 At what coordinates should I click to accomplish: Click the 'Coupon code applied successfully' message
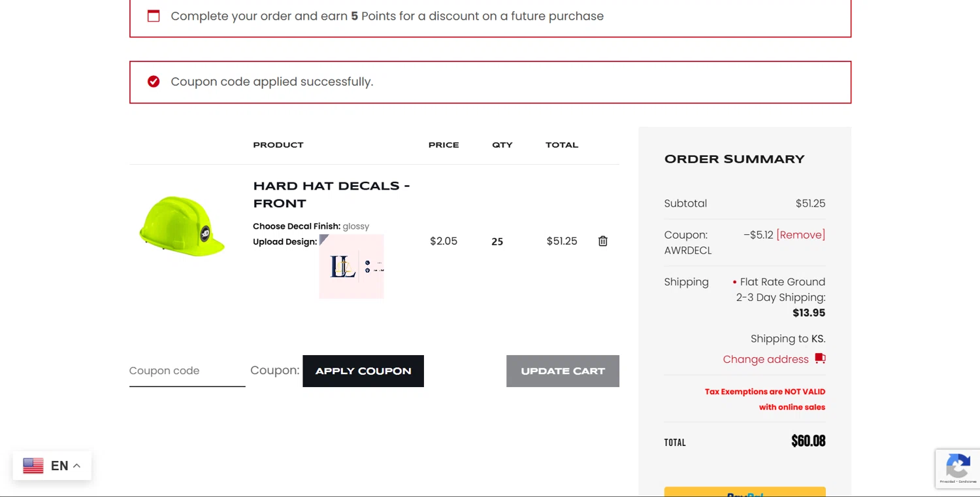[x=272, y=82]
